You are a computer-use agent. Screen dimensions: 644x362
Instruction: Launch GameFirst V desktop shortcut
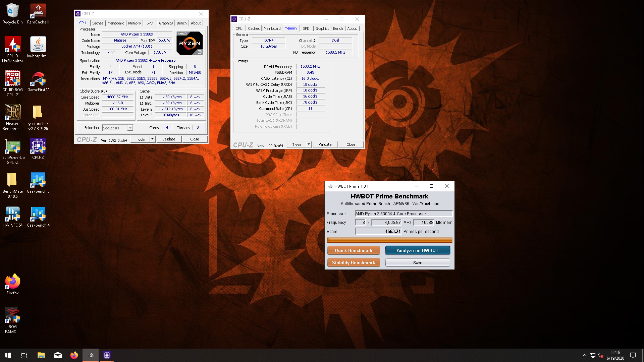(38, 81)
